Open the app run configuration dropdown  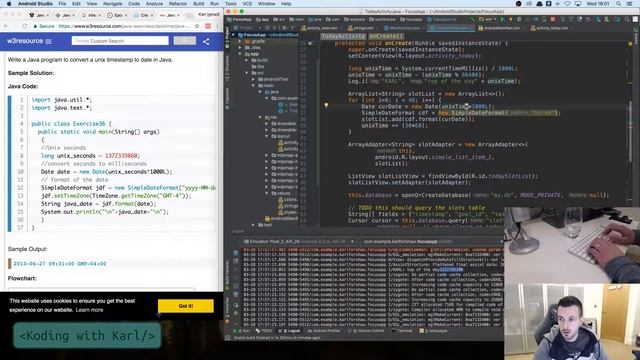tap(488, 19)
